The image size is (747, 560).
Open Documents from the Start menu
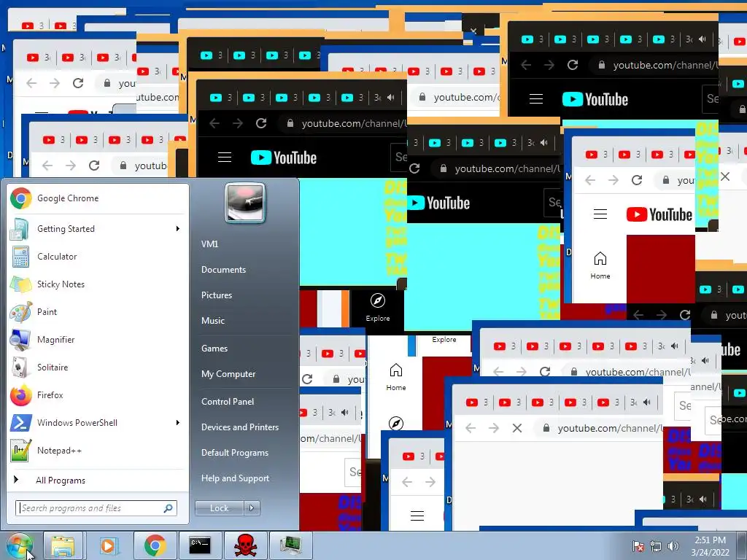pyautogui.click(x=223, y=270)
